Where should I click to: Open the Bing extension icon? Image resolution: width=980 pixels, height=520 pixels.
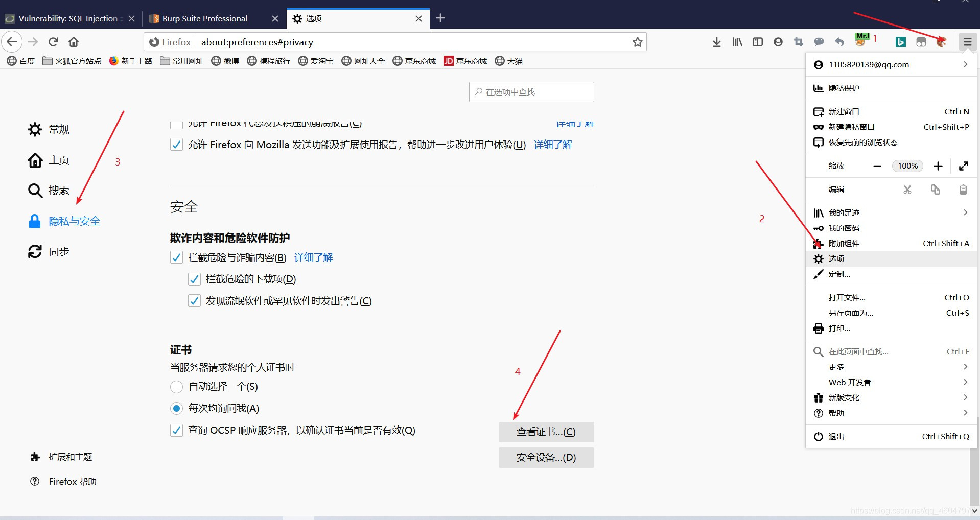tap(901, 42)
